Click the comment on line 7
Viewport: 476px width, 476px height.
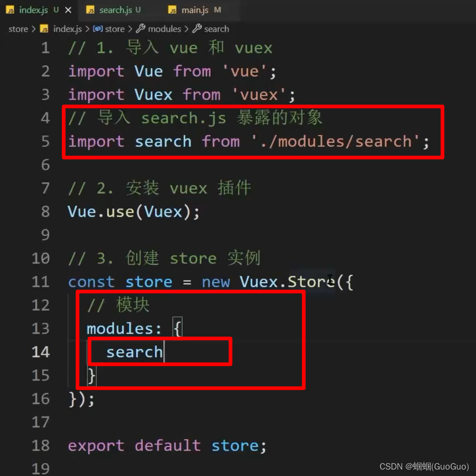159,188
